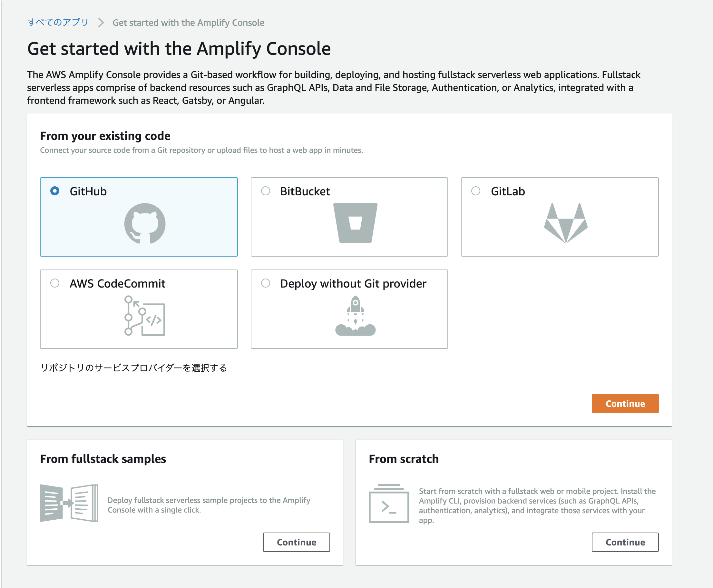Click the GitLab provider card label
Image resolution: width=713 pixels, height=588 pixels.
[508, 191]
